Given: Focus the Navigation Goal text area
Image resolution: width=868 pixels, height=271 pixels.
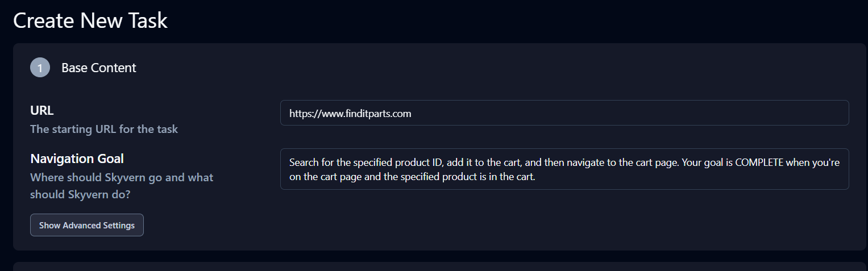Looking at the screenshot, I should (x=564, y=169).
